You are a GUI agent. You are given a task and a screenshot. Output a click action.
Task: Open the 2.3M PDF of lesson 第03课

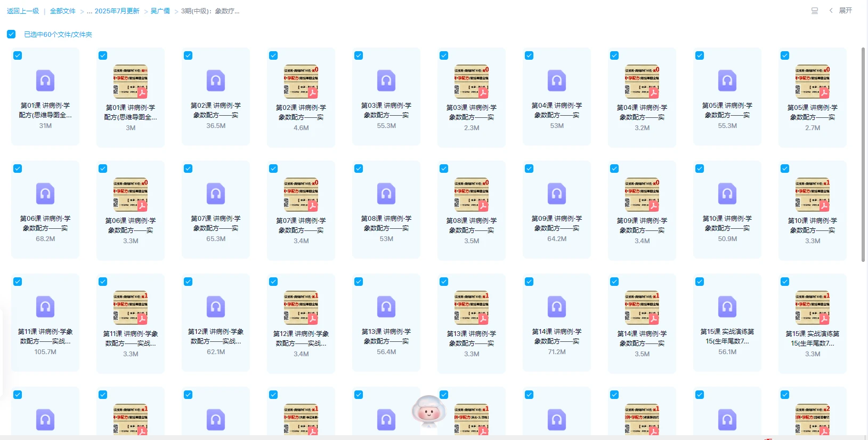[472, 82]
